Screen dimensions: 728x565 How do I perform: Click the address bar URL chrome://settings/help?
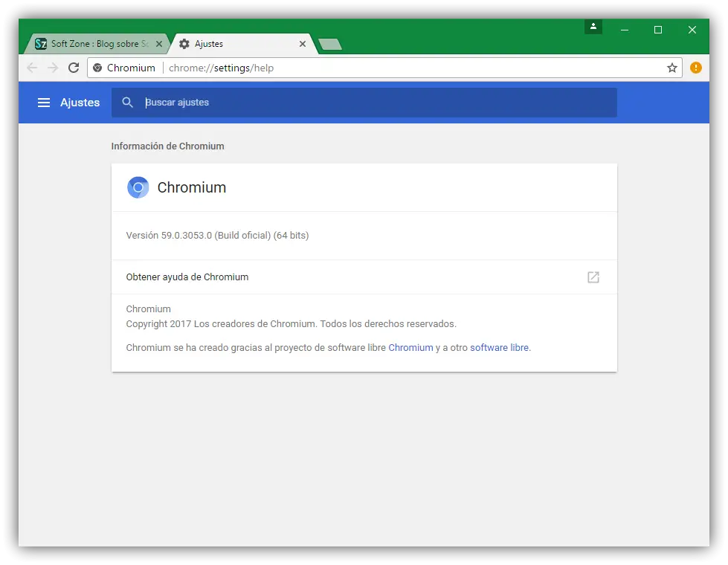[221, 68]
